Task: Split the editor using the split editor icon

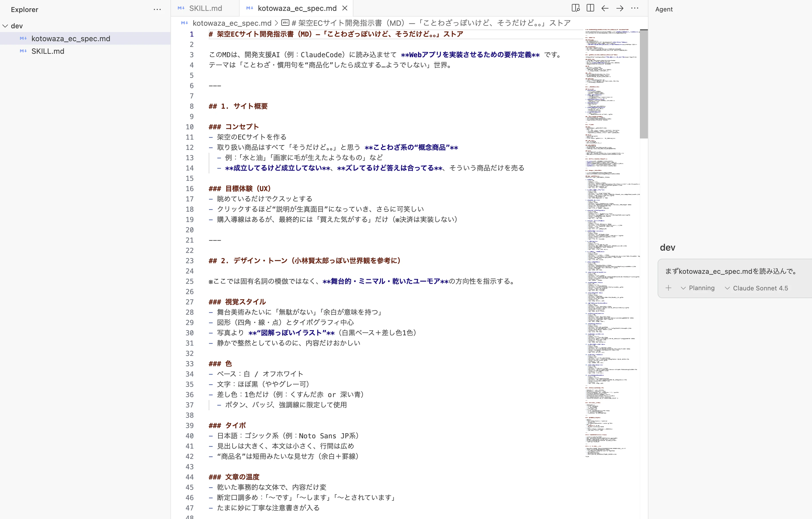Action: point(590,7)
